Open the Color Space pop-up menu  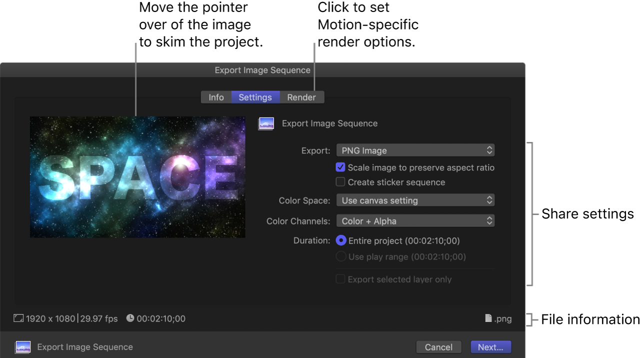tap(415, 200)
